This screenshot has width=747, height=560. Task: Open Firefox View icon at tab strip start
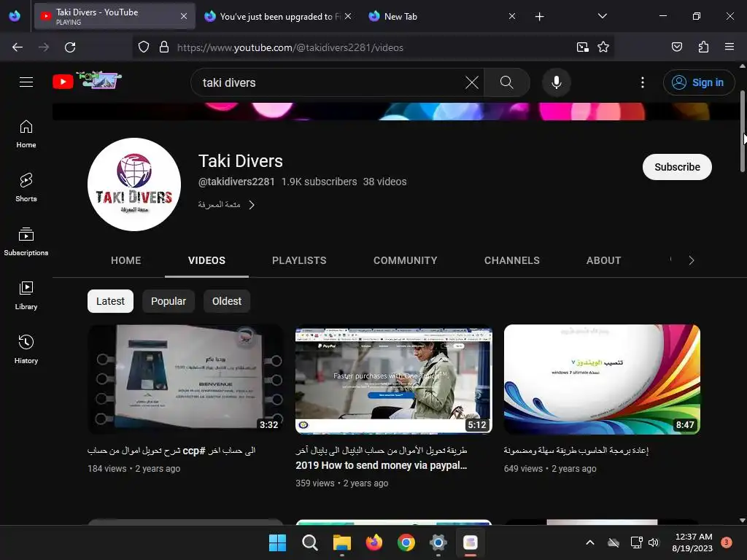coord(15,16)
